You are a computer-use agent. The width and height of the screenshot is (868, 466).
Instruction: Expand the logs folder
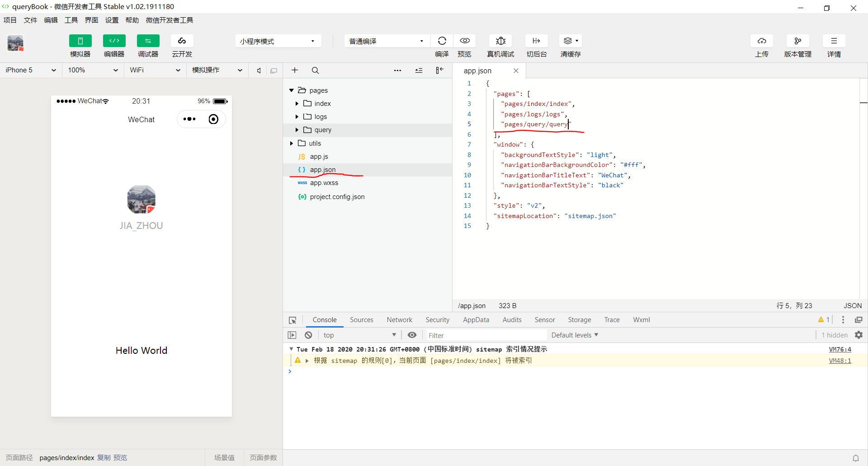[x=297, y=117]
